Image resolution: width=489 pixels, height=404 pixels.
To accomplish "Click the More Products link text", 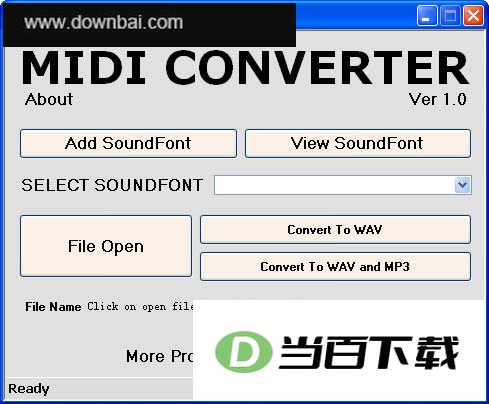I will click(x=159, y=356).
